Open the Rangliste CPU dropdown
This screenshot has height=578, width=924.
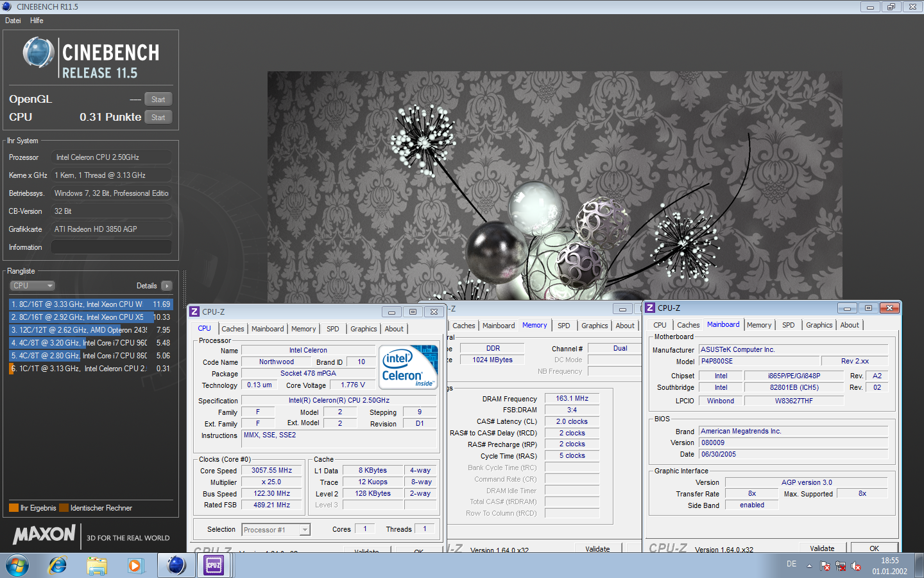point(32,286)
